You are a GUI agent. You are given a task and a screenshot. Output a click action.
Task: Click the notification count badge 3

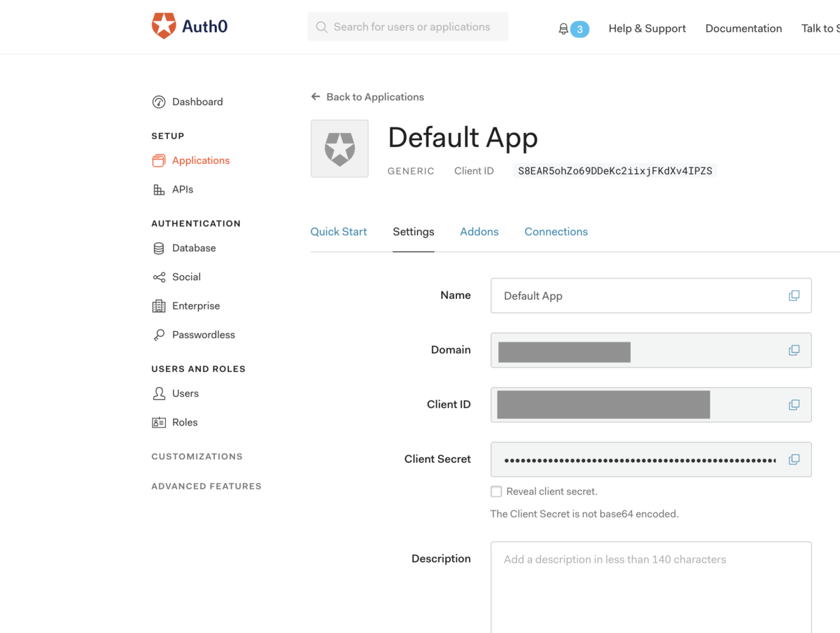[x=580, y=29]
